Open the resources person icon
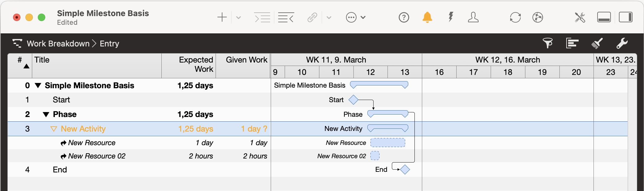This screenshot has height=191, width=644. pos(474,17)
